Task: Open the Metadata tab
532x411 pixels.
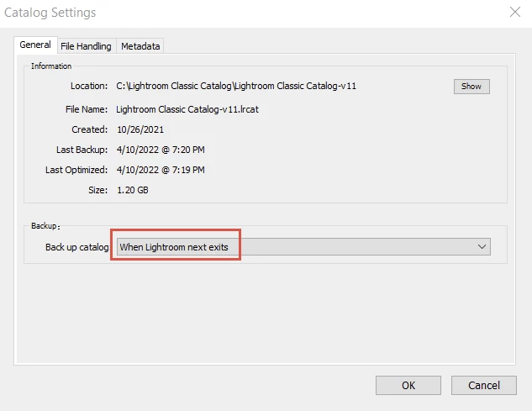Action: point(140,46)
